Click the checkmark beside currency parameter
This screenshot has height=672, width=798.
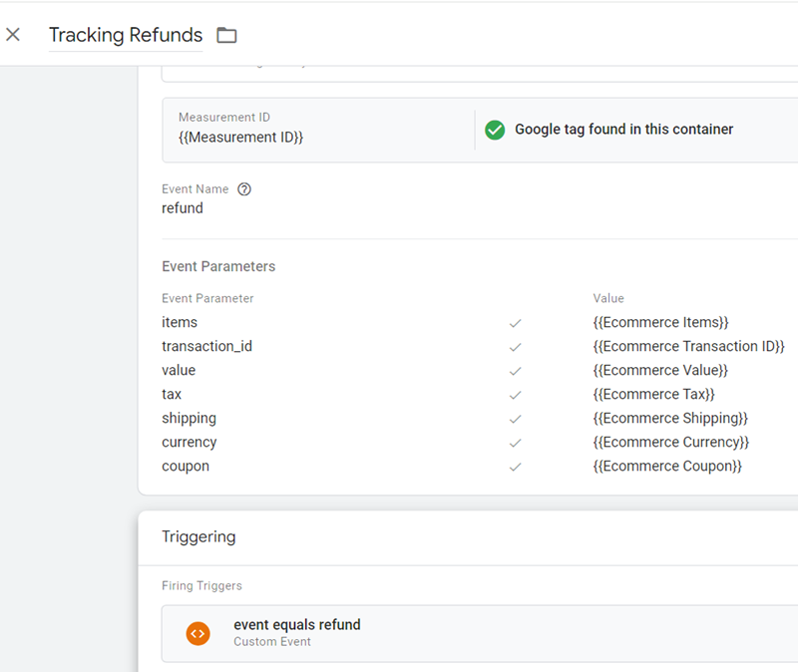[x=516, y=442]
